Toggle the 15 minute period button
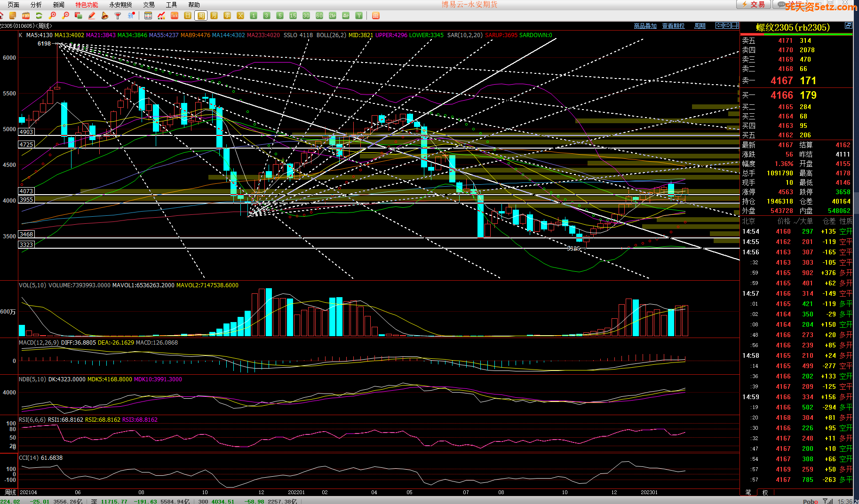Screen dimensions: 859x504 (x=293, y=16)
